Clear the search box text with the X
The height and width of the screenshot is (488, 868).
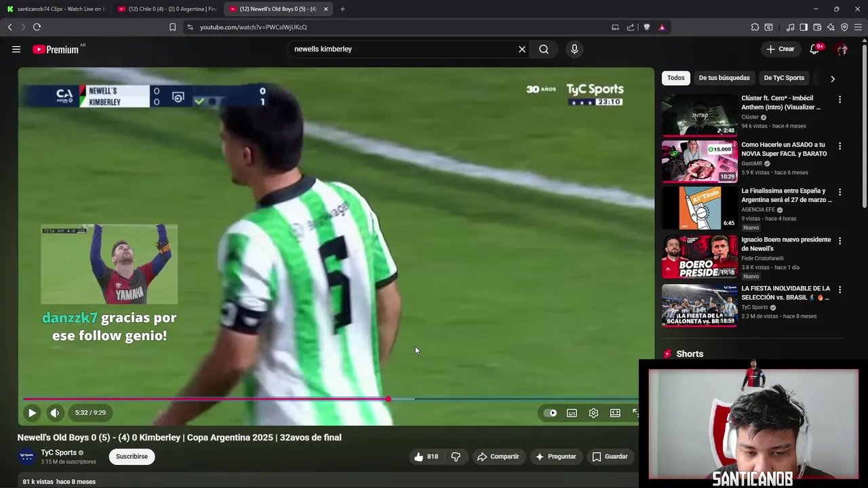coord(522,49)
